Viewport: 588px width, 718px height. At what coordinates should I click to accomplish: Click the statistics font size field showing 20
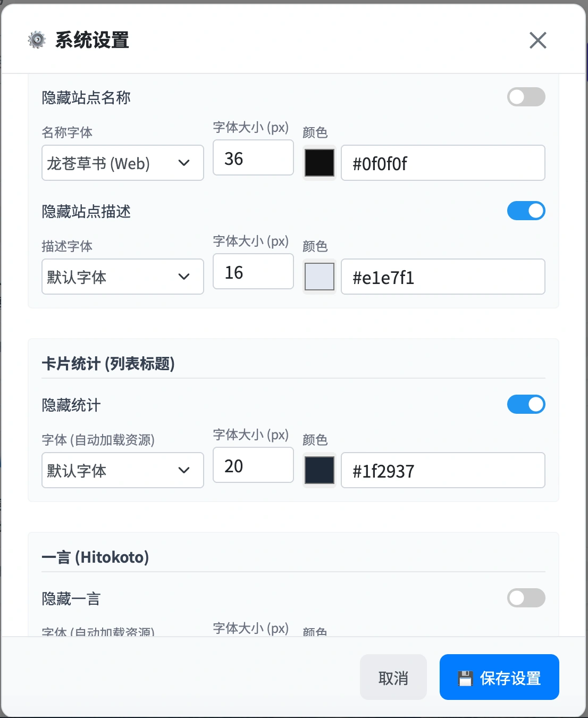click(x=253, y=465)
